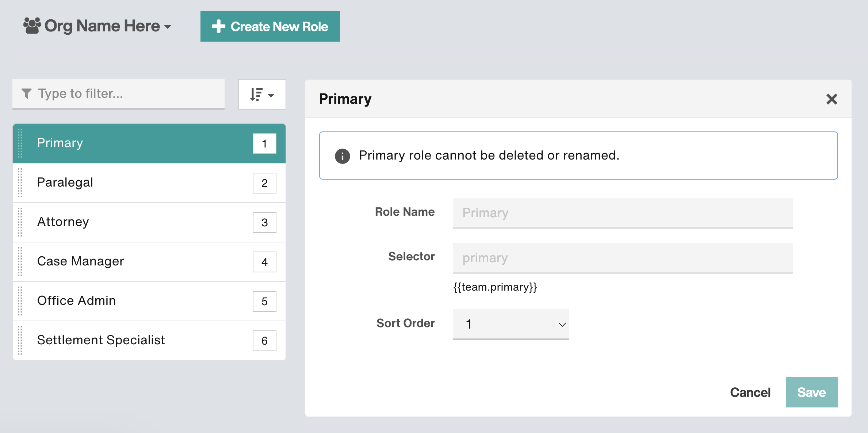The image size is (868, 433).
Task: Click the Settlement Specialist drag handle
Action: point(20,341)
